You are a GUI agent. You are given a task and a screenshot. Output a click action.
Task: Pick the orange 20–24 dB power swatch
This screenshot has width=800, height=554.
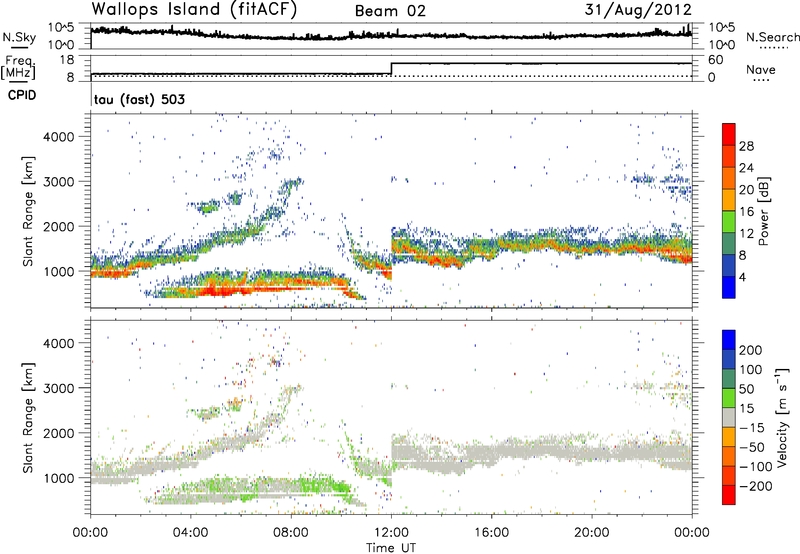pos(729,178)
